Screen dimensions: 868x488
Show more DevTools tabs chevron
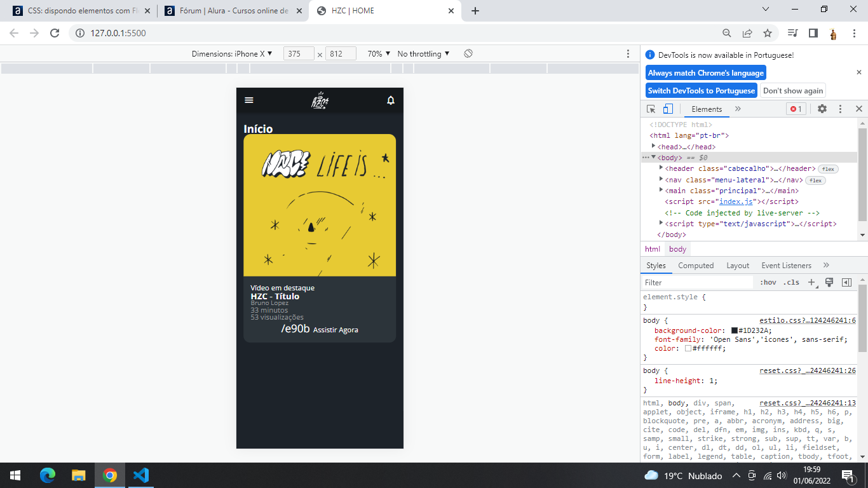[738, 109]
